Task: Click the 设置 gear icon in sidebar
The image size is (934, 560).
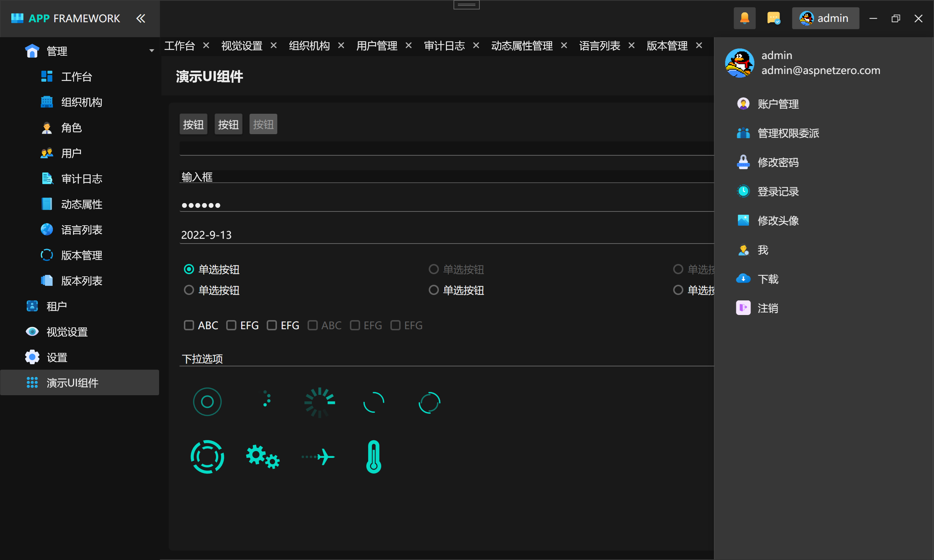Action: click(x=32, y=357)
